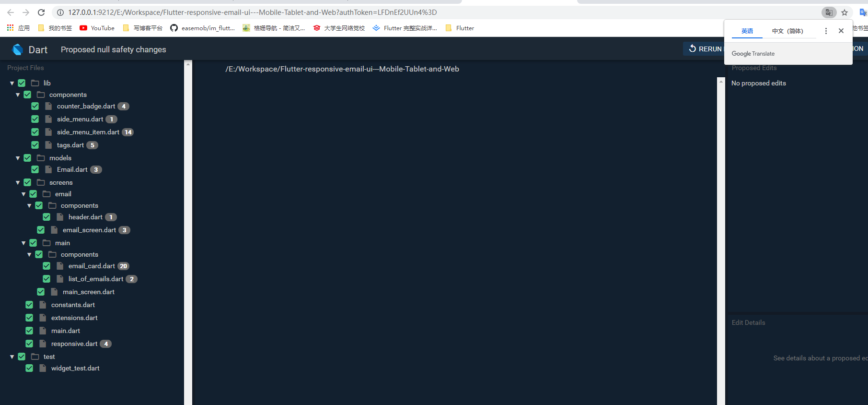Open the 我的书签 bookmark folder
868x405 pixels.
point(55,28)
